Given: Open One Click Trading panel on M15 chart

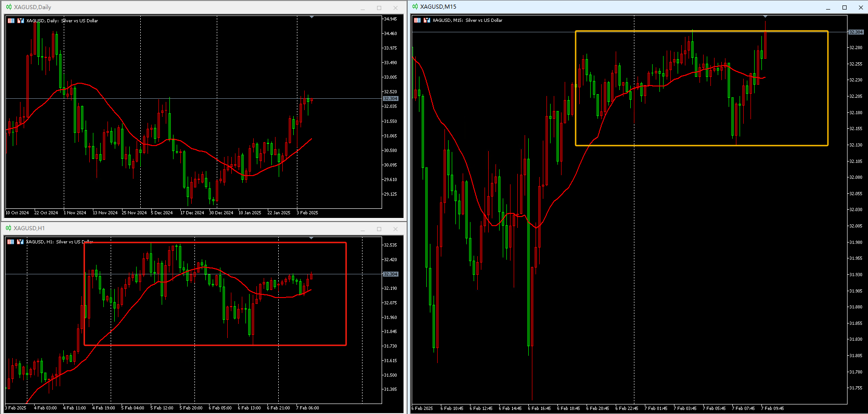Looking at the screenshot, I should [417, 20].
